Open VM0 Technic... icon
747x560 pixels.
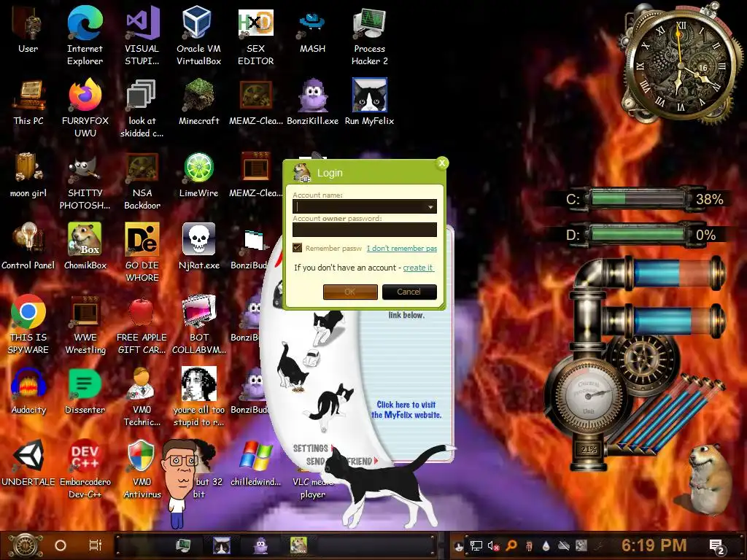pyautogui.click(x=142, y=385)
